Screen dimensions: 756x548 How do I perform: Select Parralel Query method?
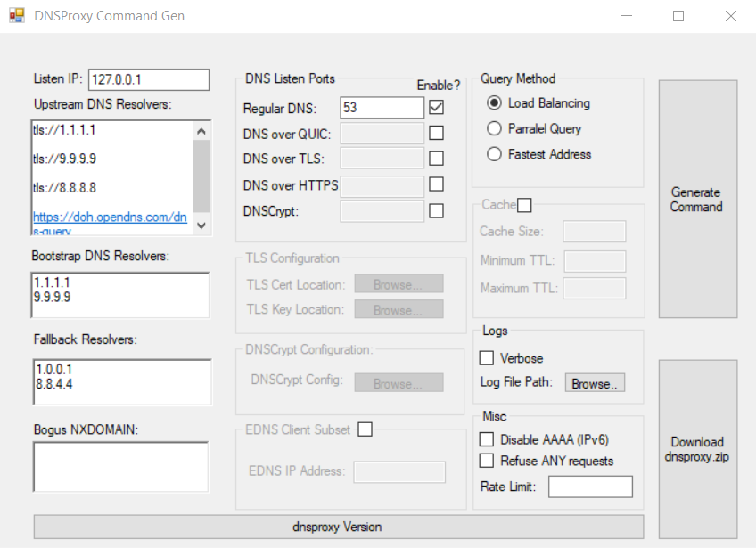[x=494, y=128]
